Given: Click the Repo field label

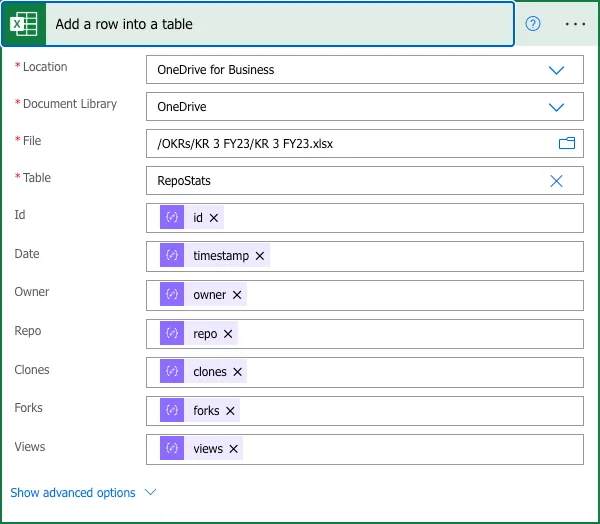Looking at the screenshot, I should pyautogui.click(x=28, y=331).
